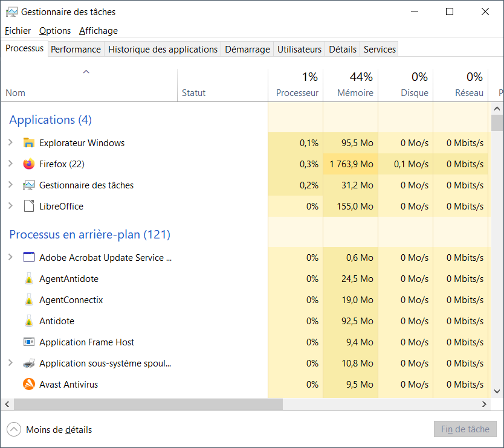
Task: Click the vertical scrollbar down arrow
Action: pyautogui.click(x=497, y=391)
